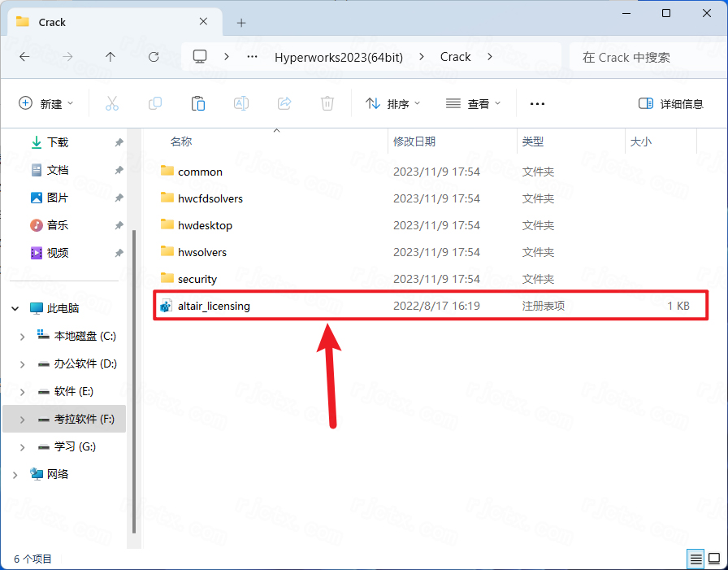Add a new tab with plus button
Screen dimensions: 728x570
241,22
